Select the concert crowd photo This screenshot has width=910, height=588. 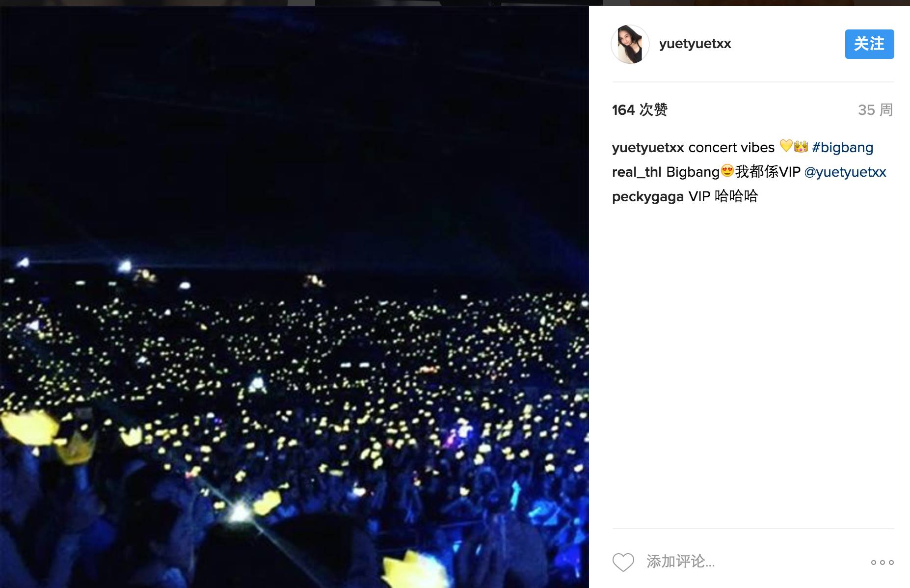[x=294, y=297]
